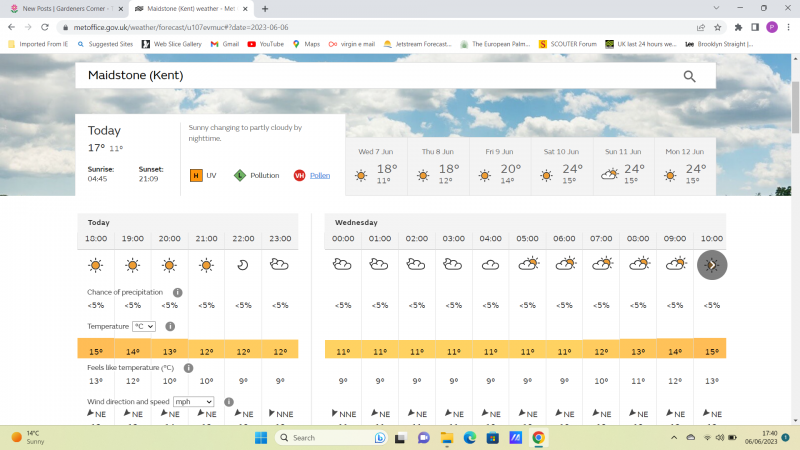The height and width of the screenshot is (450, 800).
Task: Open the Suggested Sites bookmark
Action: [105, 44]
